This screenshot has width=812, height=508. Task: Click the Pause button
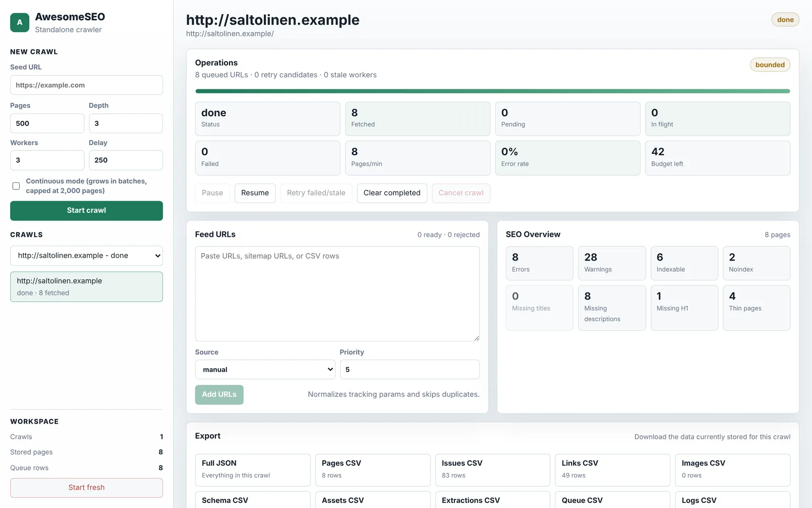coord(212,193)
